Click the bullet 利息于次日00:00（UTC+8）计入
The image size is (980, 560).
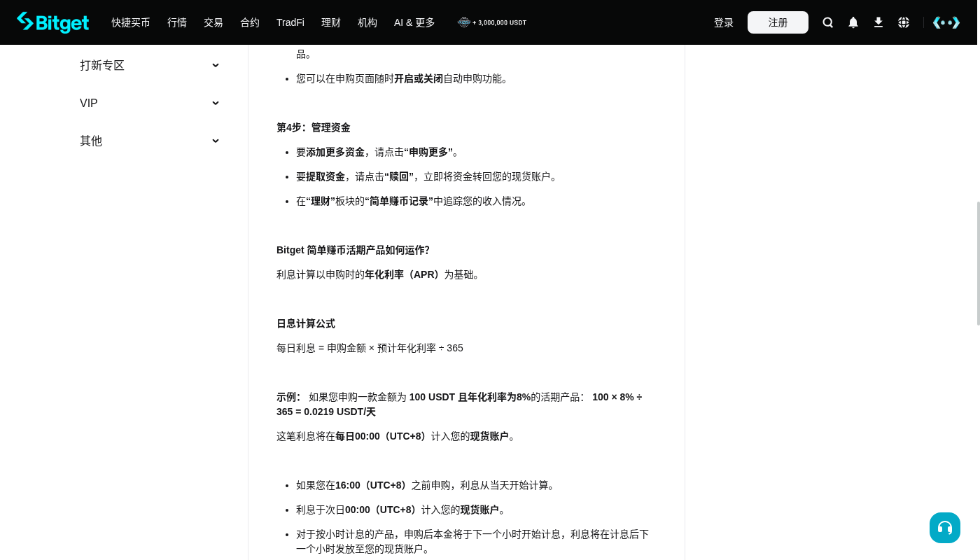point(402,510)
